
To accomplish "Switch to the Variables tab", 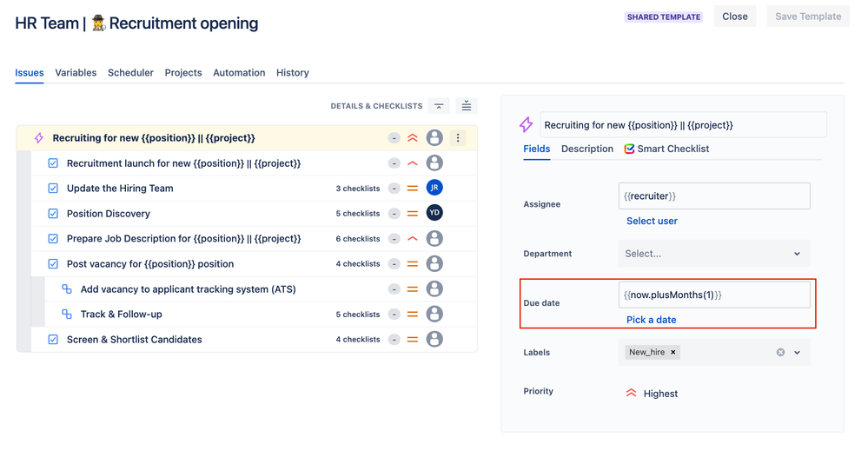I will (x=76, y=72).
